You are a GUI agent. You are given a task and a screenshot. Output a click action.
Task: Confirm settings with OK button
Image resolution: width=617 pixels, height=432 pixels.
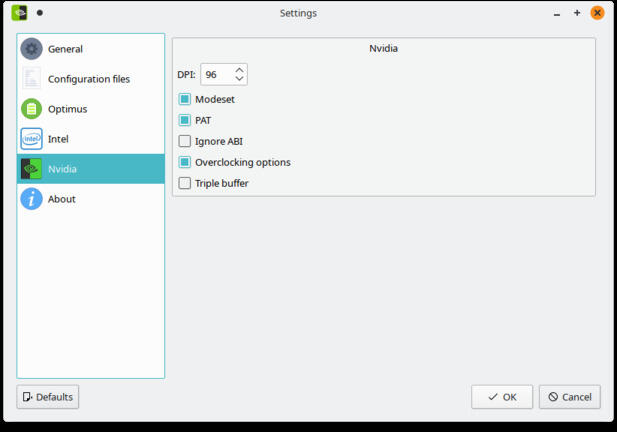pos(502,397)
